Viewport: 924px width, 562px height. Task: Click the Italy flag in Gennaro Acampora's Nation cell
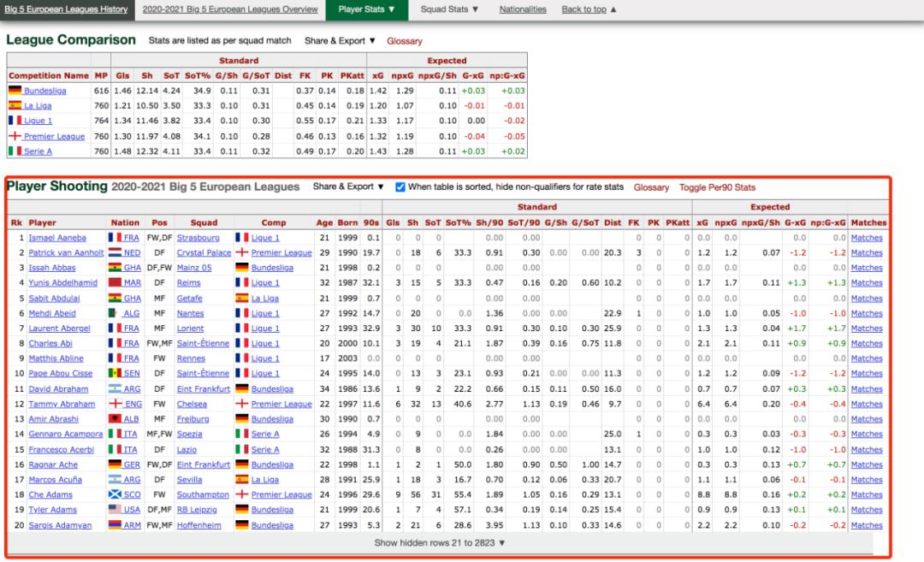click(115, 434)
